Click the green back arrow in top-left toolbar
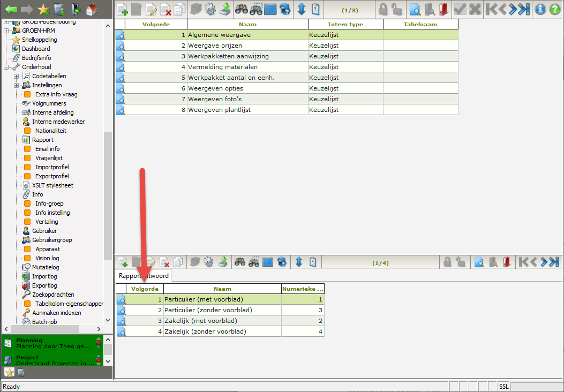Image resolution: width=564 pixels, height=392 pixels. [x=11, y=9]
